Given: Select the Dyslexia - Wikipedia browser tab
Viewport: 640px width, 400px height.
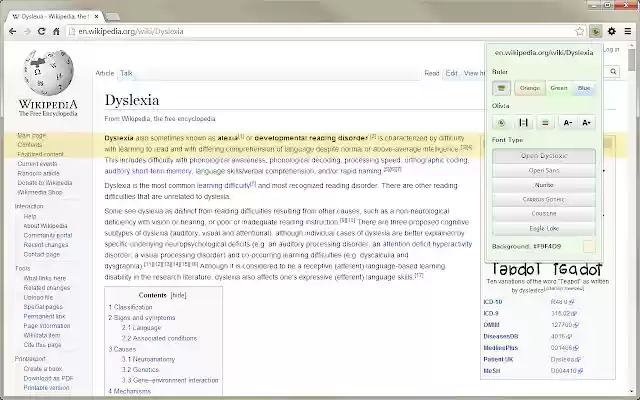Looking at the screenshot, I should [x=55, y=17].
